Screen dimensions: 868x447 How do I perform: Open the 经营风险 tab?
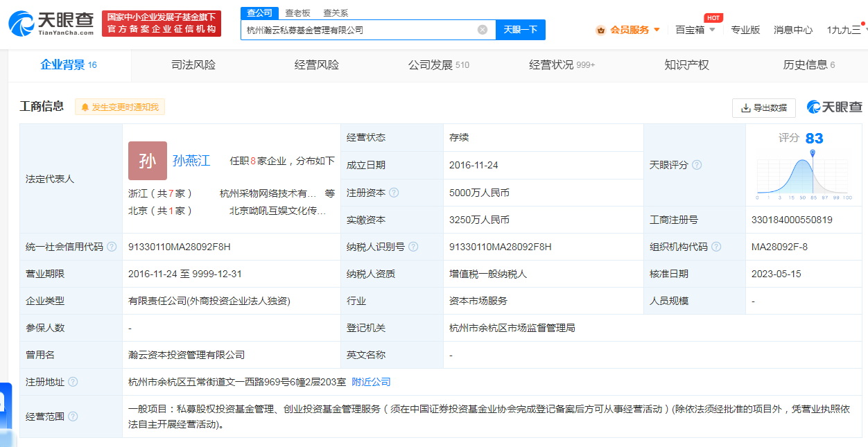click(x=317, y=65)
